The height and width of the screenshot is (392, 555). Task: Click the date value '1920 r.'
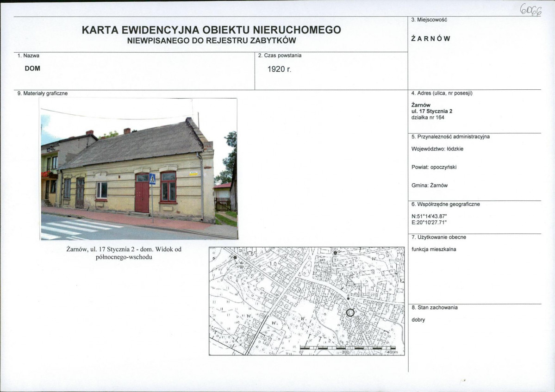coord(279,69)
